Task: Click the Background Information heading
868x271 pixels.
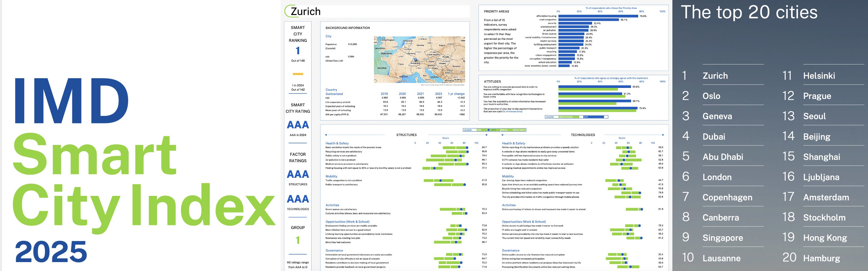Action: 347,28
